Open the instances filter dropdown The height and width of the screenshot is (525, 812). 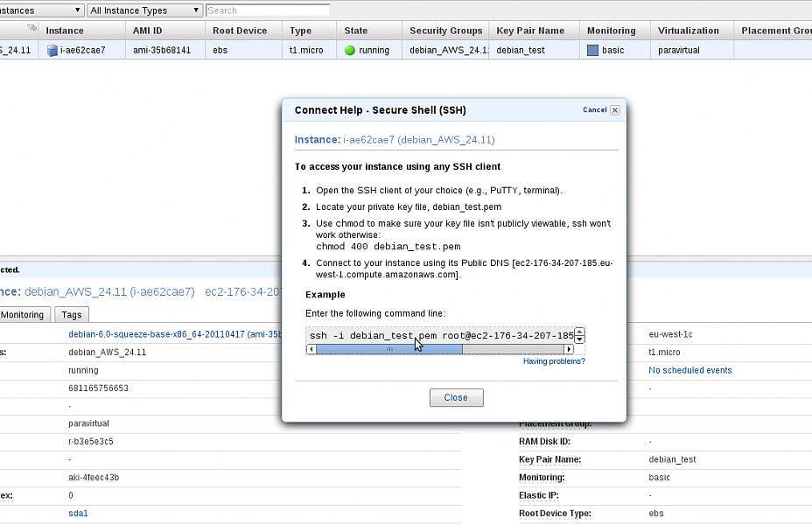pos(41,10)
